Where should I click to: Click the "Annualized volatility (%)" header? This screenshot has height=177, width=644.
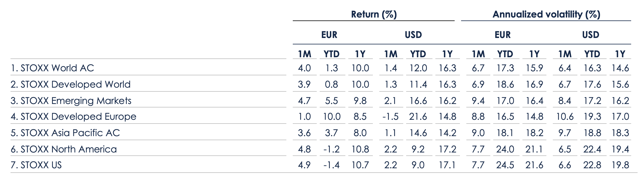(x=546, y=14)
